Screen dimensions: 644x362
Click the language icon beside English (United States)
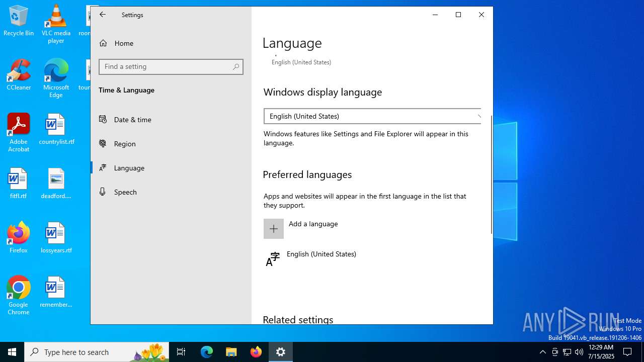(273, 259)
